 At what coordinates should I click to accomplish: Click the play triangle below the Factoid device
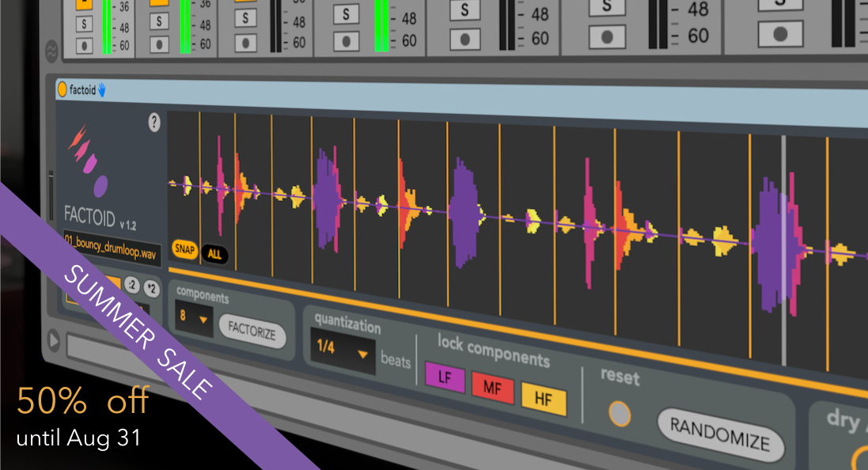coord(54,340)
